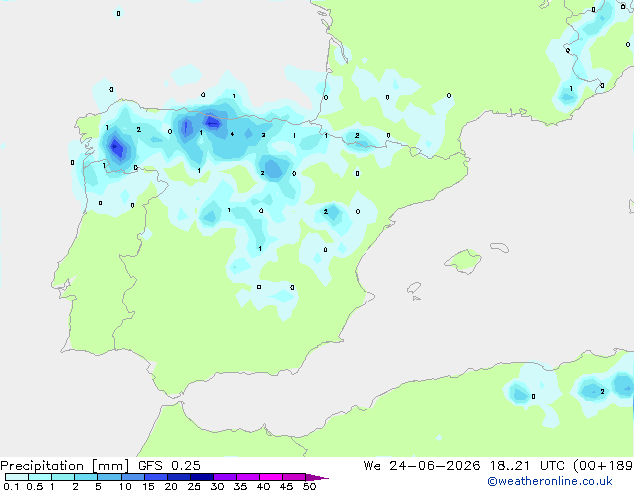Click the '18..21 UTC' time text
This screenshot has width=634, height=490.
pos(530,466)
